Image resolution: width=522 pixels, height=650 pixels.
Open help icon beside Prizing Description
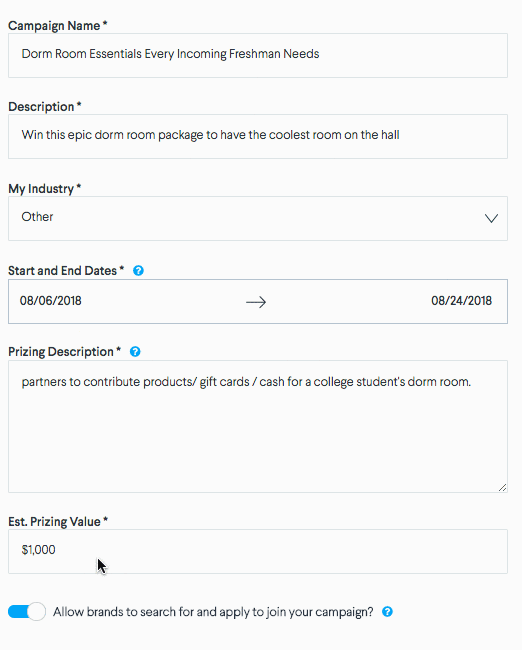click(135, 352)
